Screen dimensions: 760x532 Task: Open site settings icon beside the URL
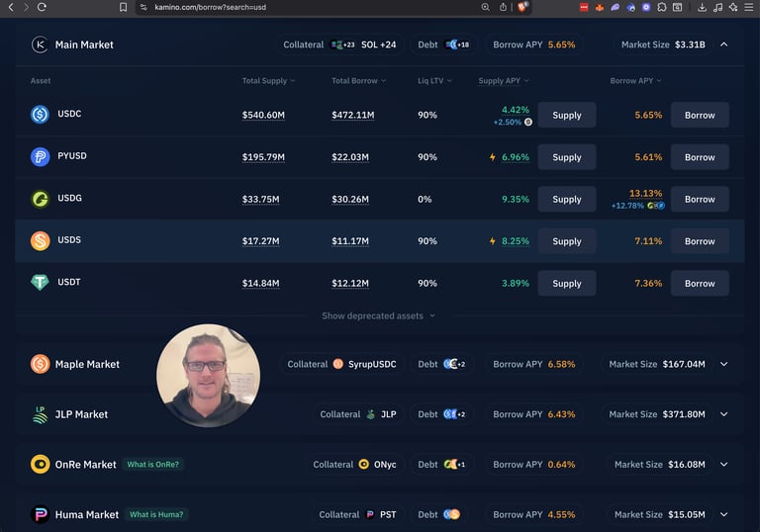[x=143, y=7]
